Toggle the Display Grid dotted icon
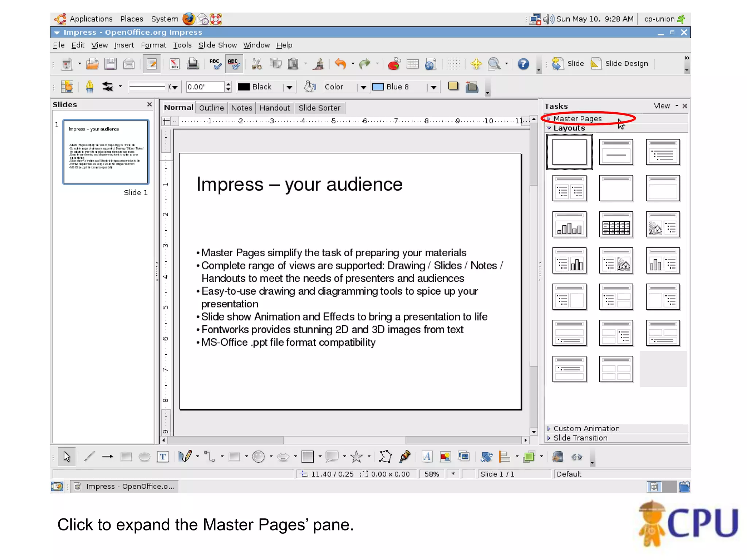Image resolution: width=747 pixels, height=560 pixels. point(453,64)
